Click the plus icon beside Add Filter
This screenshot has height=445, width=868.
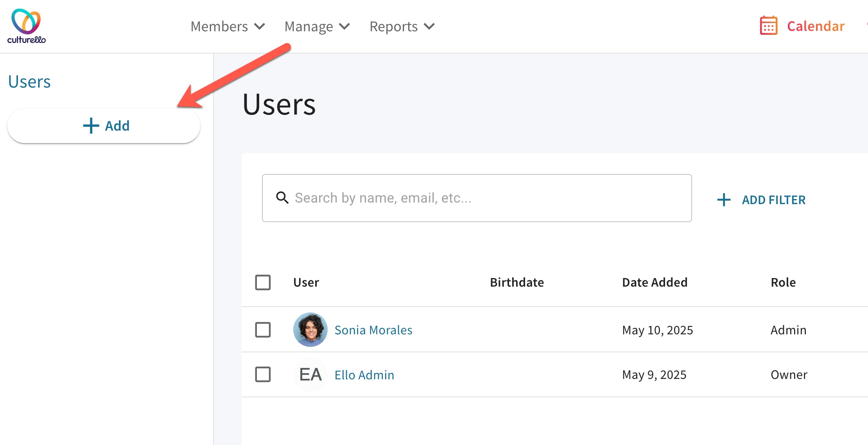tap(724, 200)
